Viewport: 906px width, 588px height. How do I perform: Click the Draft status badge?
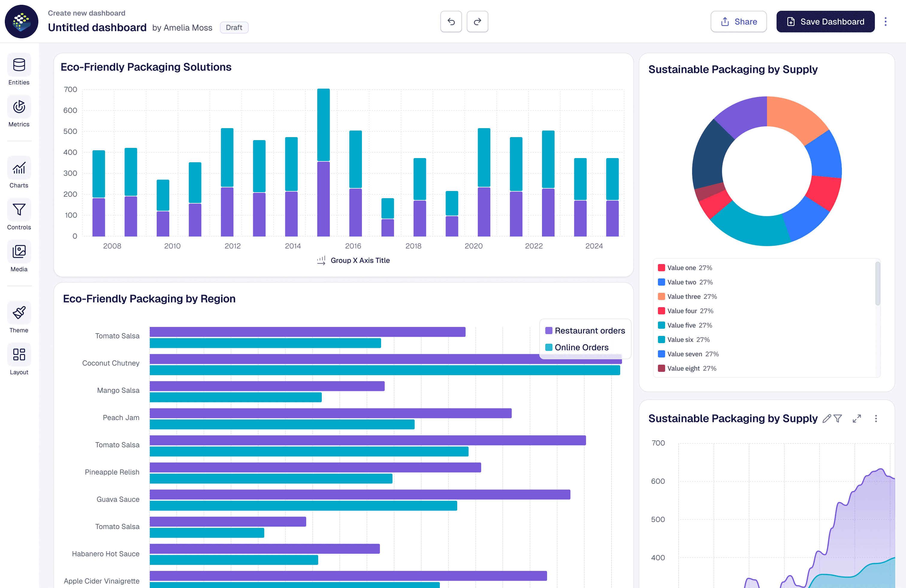point(234,27)
